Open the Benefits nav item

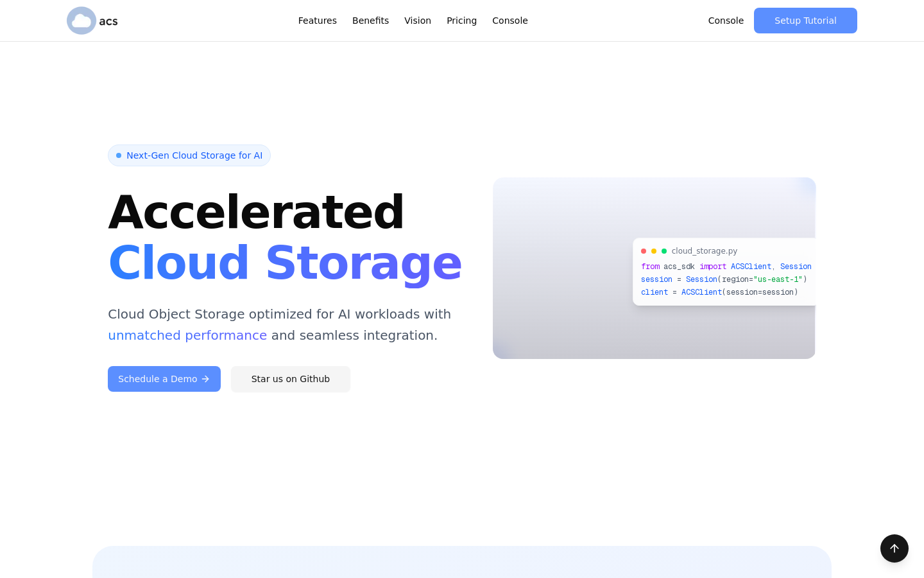[x=371, y=21]
